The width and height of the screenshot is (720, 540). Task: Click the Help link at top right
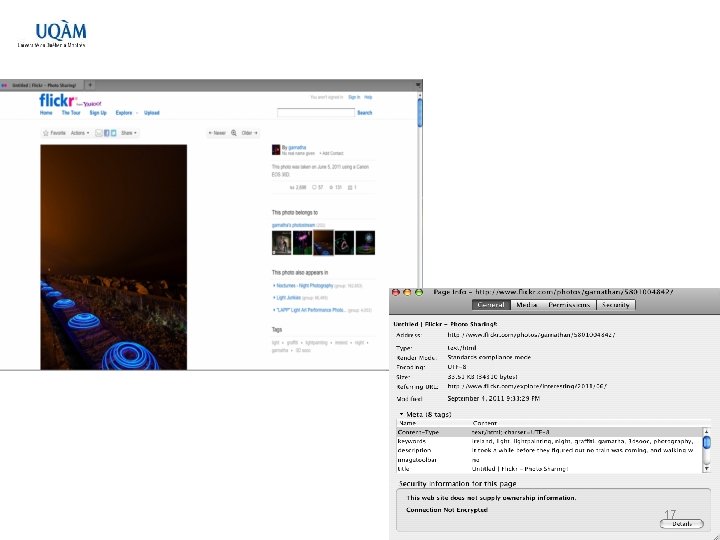368,97
